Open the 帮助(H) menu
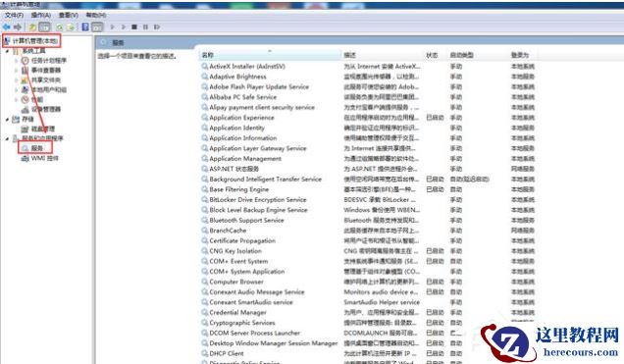The width and height of the screenshot is (624, 364). 96,15
